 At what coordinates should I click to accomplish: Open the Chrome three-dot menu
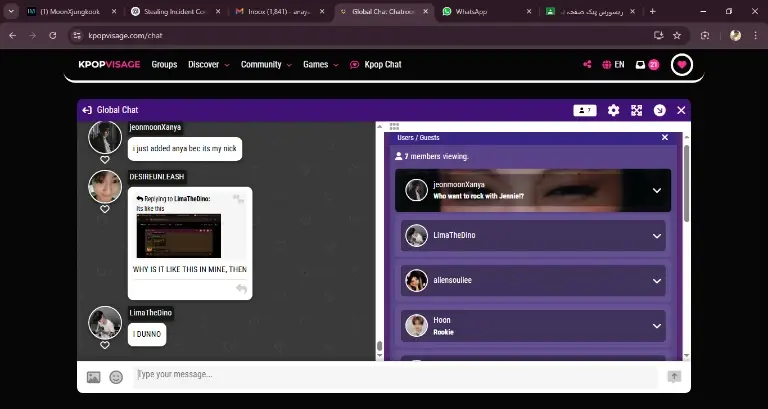(x=755, y=35)
